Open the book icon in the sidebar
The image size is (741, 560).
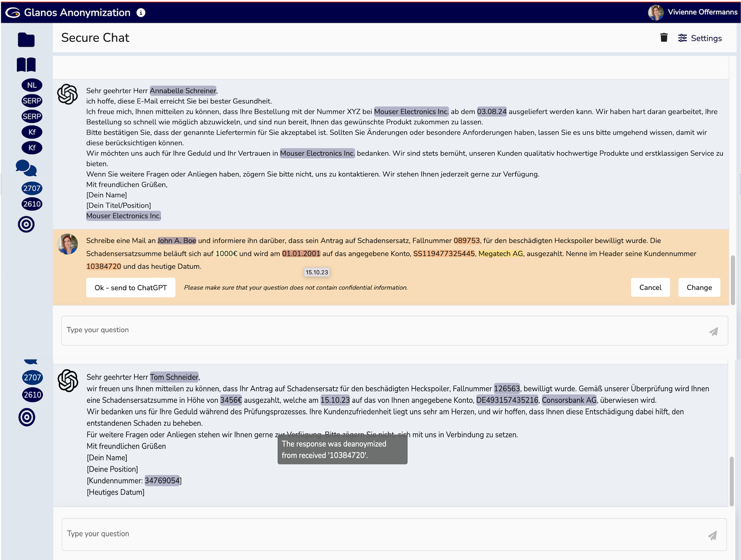pyautogui.click(x=26, y=65)
